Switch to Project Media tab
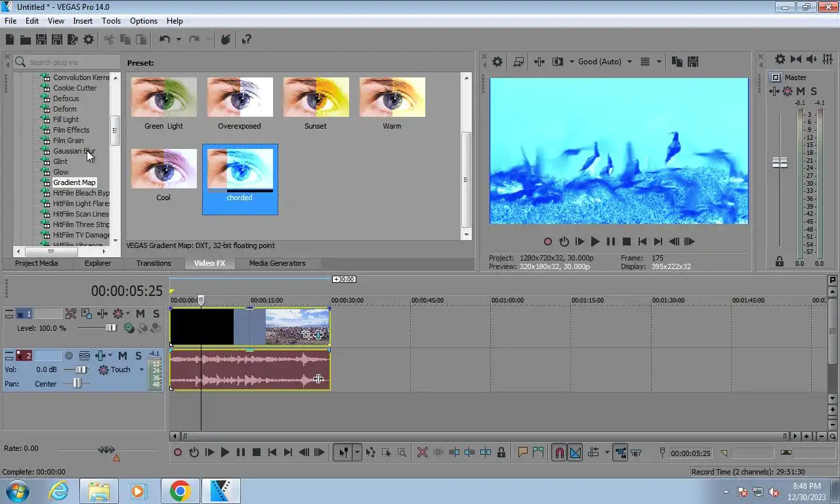 (37, 263)
